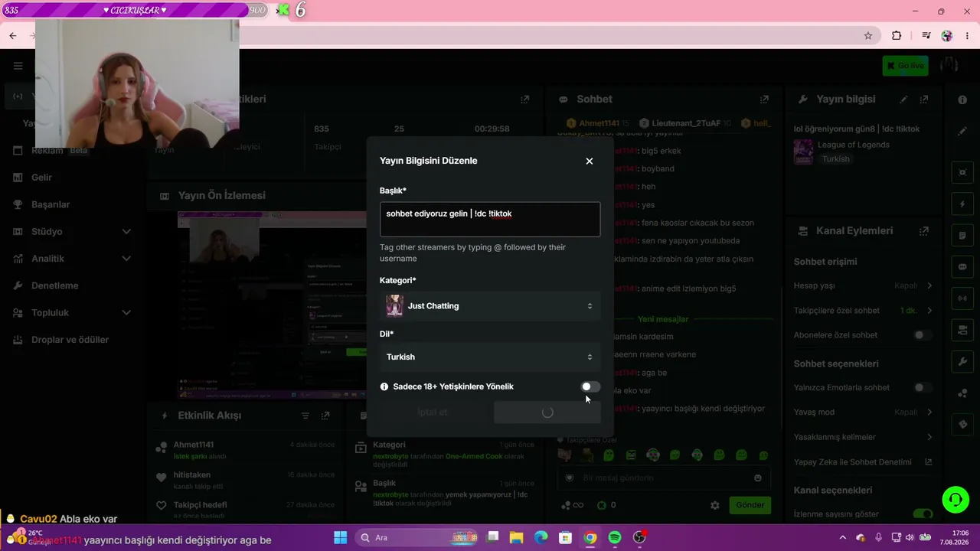Open Microsoft Edge from the taskbar

click(541, 538)
